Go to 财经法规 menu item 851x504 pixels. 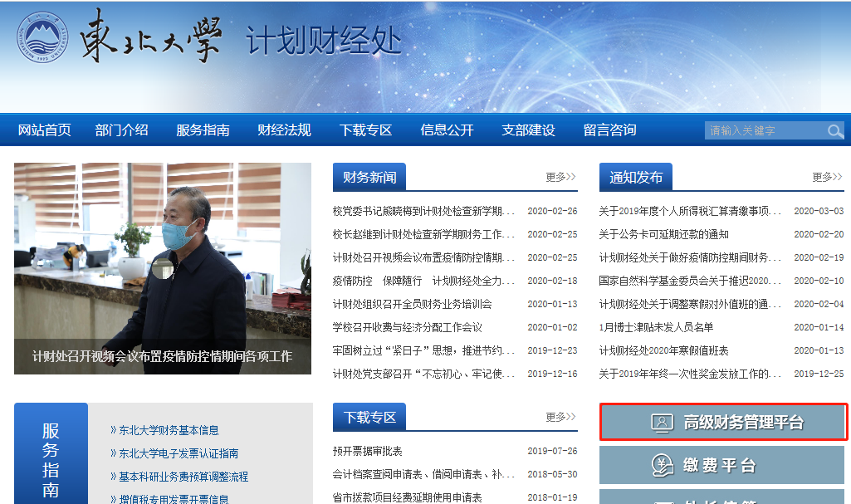pyautogui.click(x=284, y=130)
